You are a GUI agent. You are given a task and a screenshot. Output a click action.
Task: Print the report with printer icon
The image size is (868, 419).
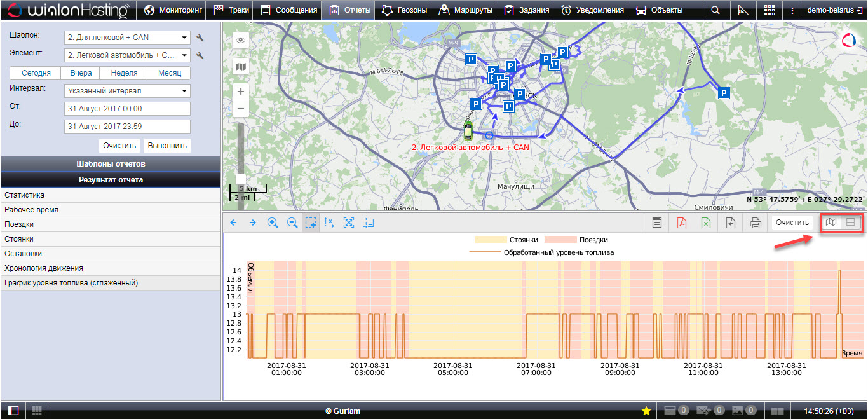point(756,223)
